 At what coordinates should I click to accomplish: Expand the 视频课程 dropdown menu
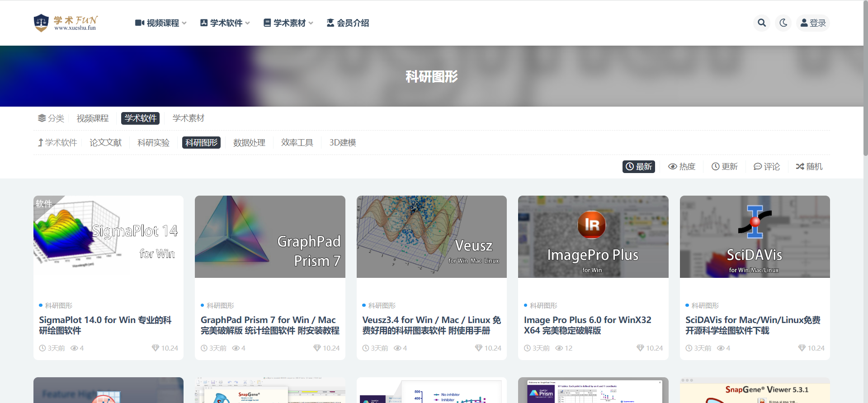point(161,23)
